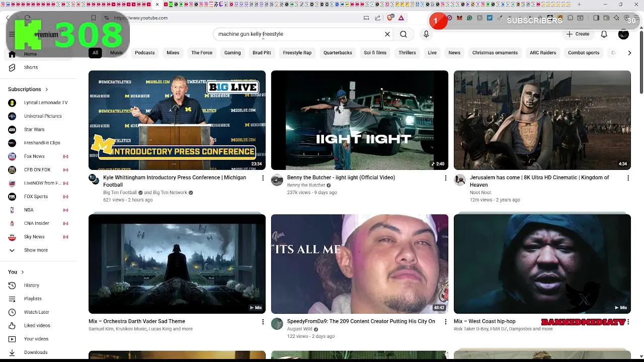The width and height of the screenshot is (644, 362).
Task: Click the Create button
Action: pos(578,34)
